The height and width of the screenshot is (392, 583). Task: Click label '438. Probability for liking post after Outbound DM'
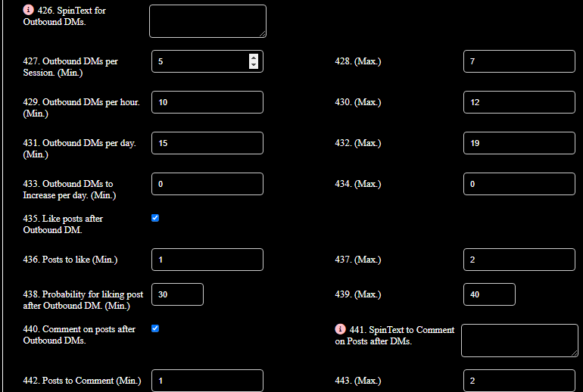pyautogui.click(x=83, y=300)
